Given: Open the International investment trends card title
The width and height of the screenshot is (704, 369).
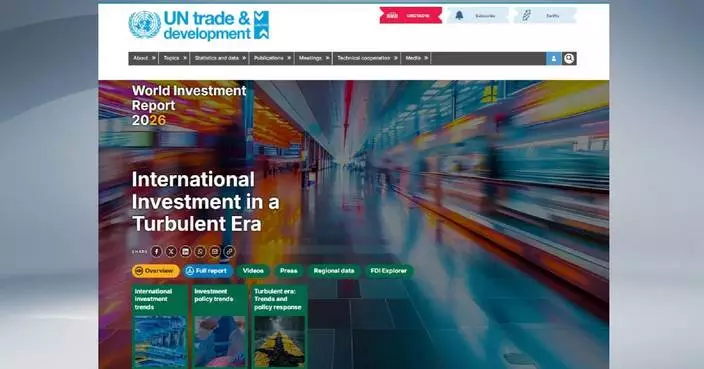Looking at the screenshot, I should 153,299.
